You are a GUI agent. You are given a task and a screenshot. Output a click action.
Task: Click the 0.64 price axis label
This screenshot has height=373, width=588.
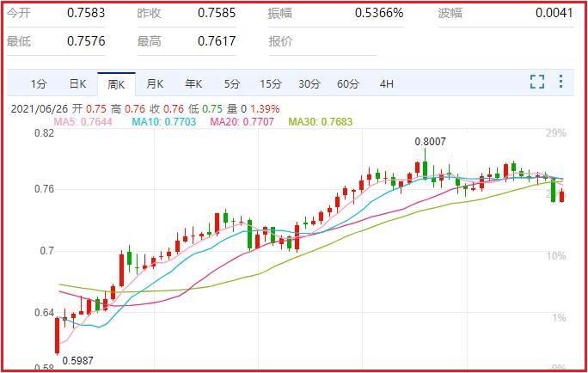click(x=44, y=313)
